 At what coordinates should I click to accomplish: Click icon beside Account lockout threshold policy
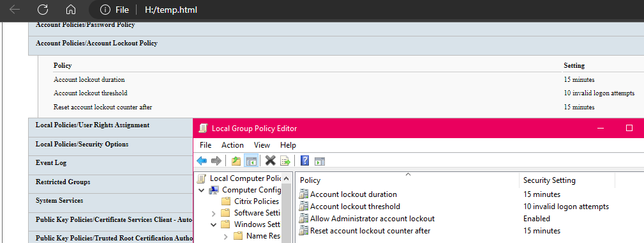point(304,207)
